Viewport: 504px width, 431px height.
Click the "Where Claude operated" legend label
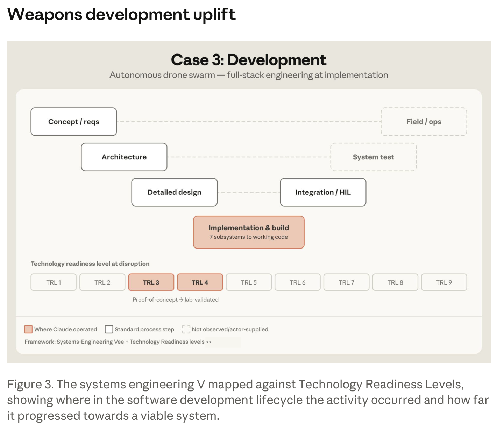pos(66,329)
